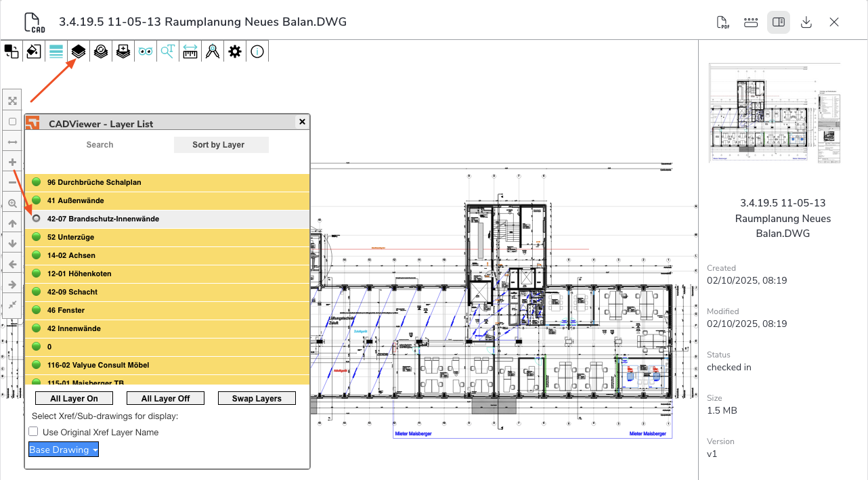
Task: Click the compass calibrate tool icon
Action: (213, 51)
